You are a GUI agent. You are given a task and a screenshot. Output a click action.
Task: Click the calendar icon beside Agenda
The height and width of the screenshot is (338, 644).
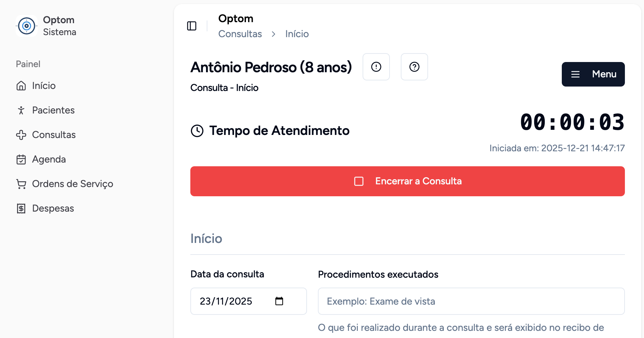21,159
